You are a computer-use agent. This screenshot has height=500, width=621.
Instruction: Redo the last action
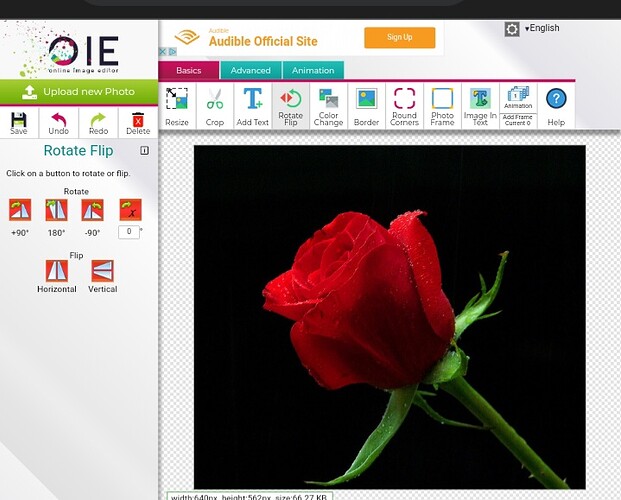click(x=98, y=123)
